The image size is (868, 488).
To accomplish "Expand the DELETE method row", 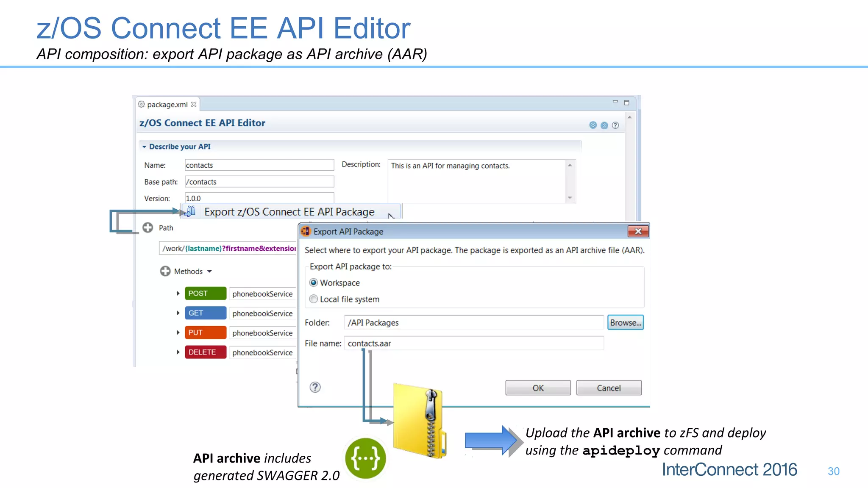I will point(178,352).
